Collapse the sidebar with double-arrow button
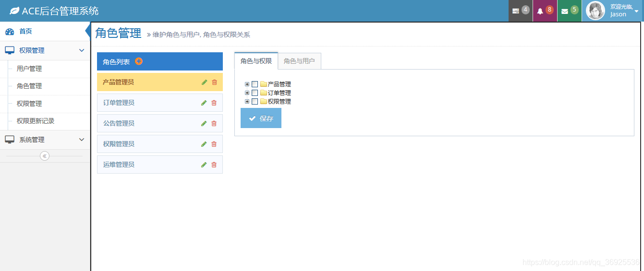644x271 pixels. (45, 156)
